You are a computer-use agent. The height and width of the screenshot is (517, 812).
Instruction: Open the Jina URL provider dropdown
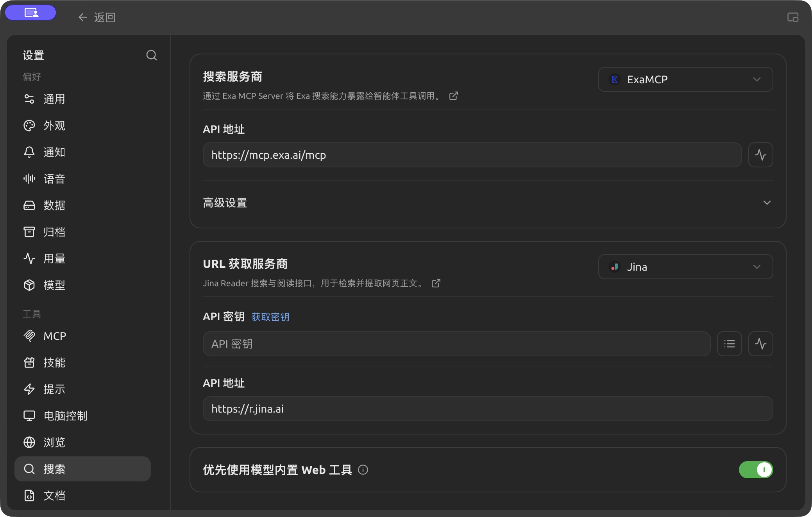(685, 267)
